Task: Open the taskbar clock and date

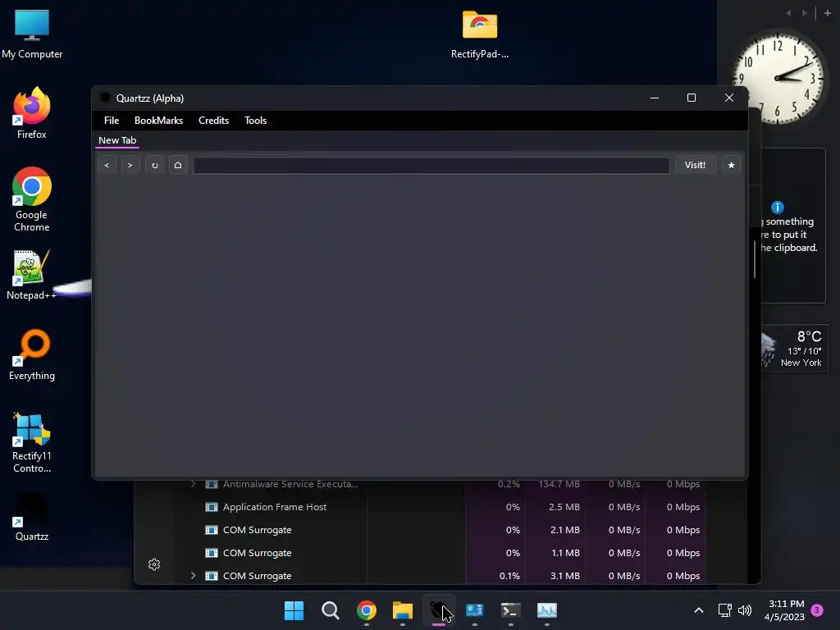Action: pyautogui.click(x=785, y=610)
